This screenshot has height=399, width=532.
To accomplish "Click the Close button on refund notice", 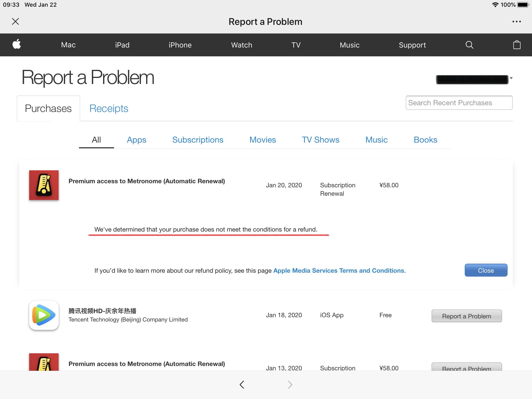I will [486, 270].
